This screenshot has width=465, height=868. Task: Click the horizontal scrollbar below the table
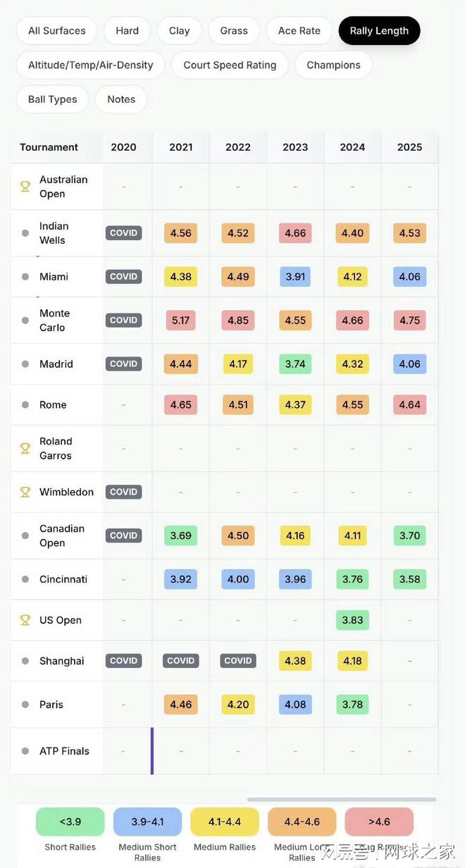(341, 800)
